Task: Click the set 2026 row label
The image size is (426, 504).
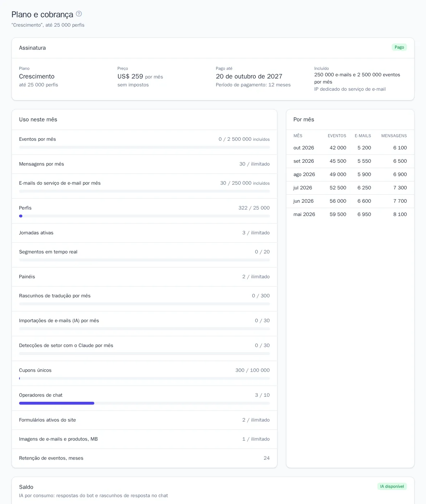Action: pyautogui.click(x=304, y=161)
